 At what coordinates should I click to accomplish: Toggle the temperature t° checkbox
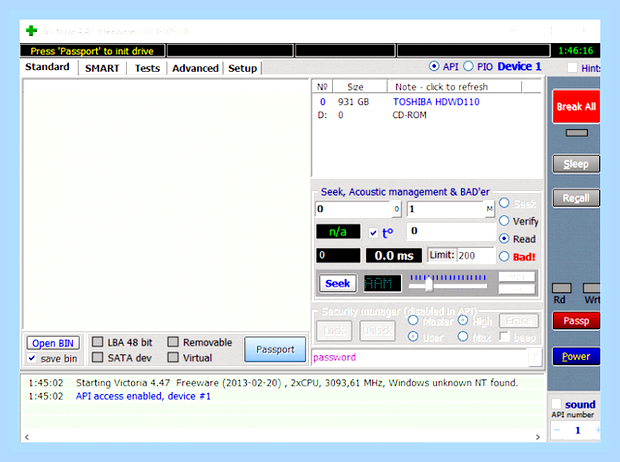coord(373,233)
